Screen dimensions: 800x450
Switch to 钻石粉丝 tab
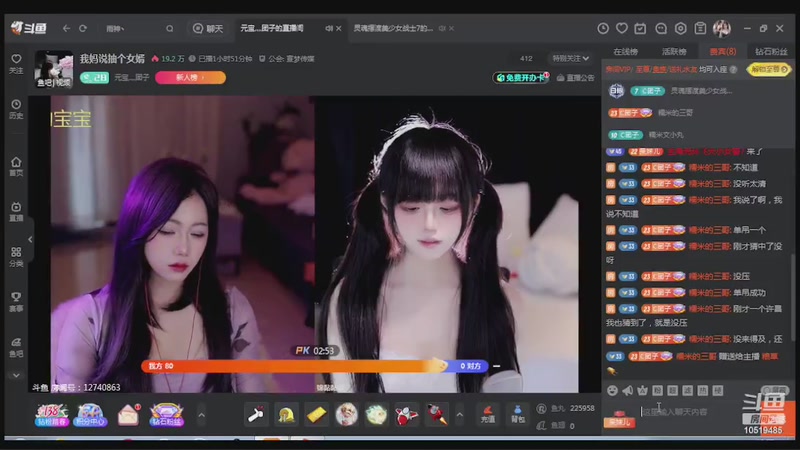(771, 52)
